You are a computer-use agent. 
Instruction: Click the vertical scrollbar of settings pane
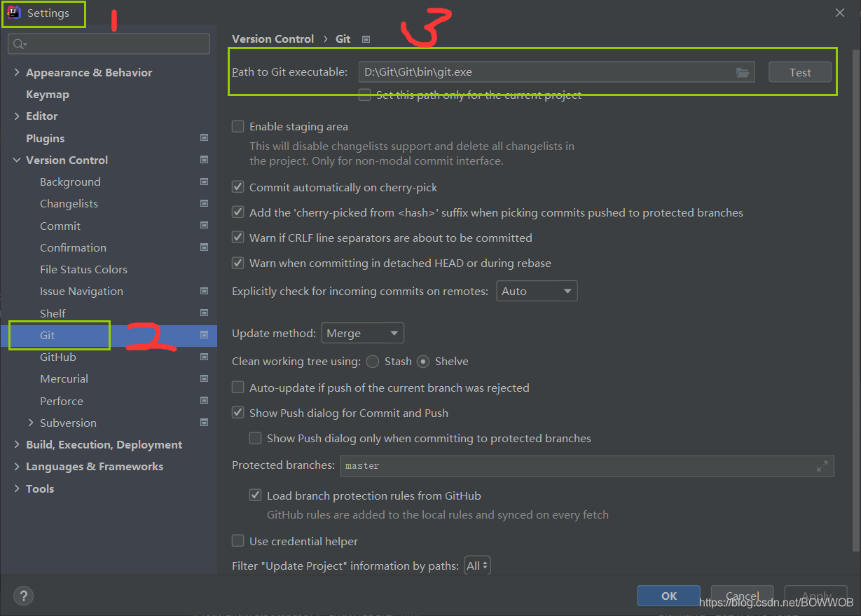click(855, 301)
